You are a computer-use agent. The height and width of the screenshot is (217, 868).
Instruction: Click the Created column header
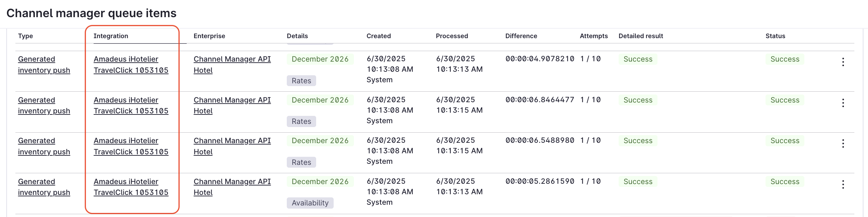(x=378, y=36)
